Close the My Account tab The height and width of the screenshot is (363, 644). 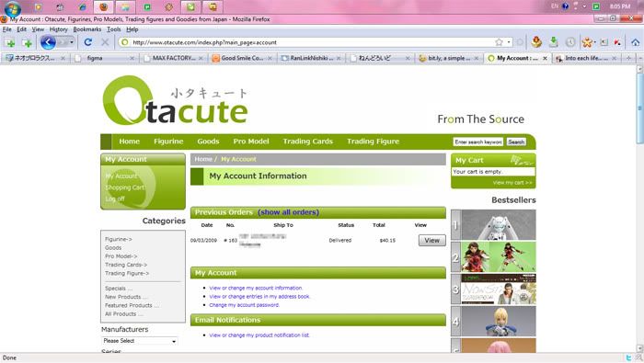(545, 58)
